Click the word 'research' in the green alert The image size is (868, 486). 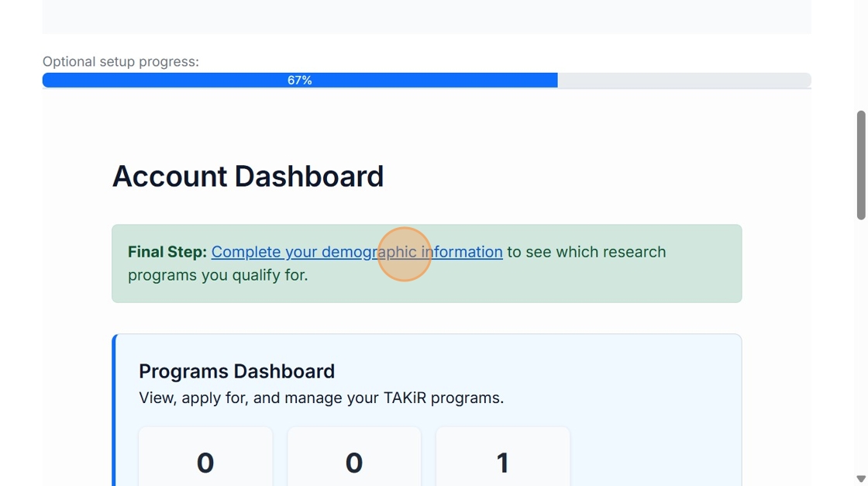tap(630, 252)
